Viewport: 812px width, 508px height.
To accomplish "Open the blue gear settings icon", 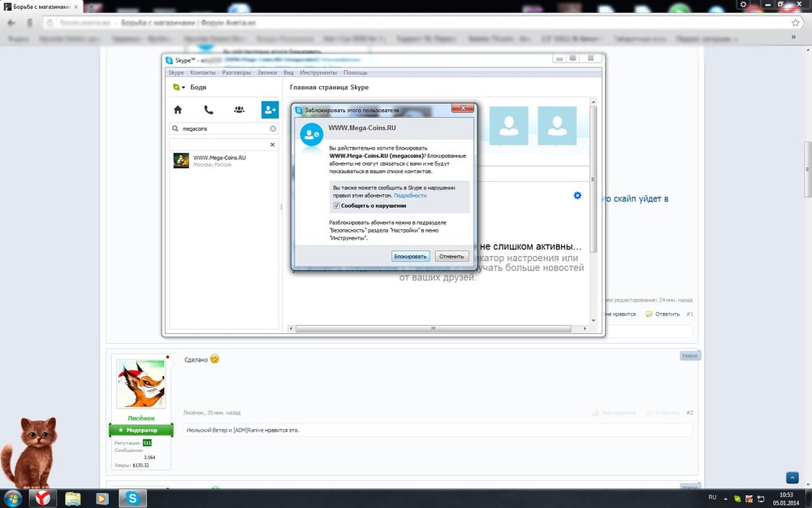I will pyautogui.click(x=577, y=196).
